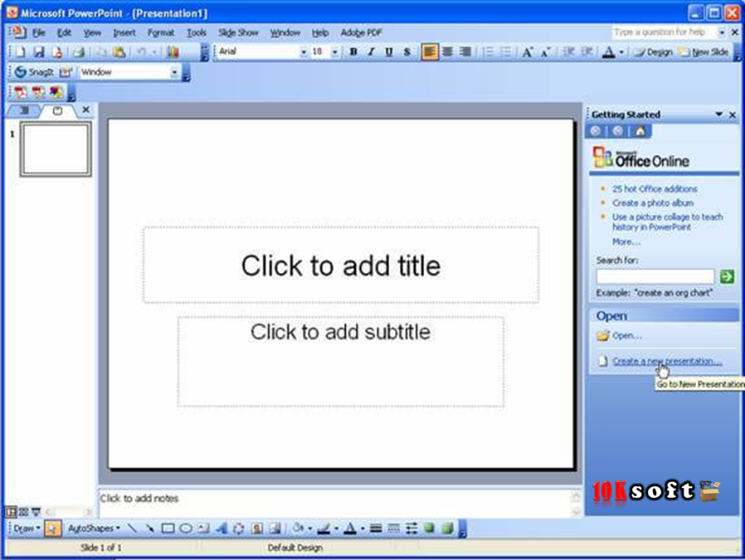Insert Diagram or Organization Chart icon
The height and width of the screenshot is (560, 745).
239,528
